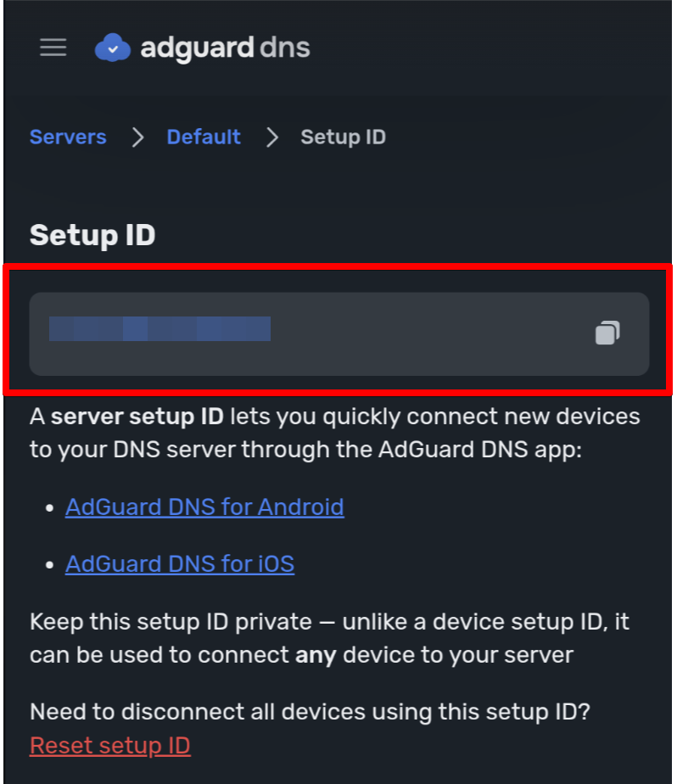The height and width of the screenshot is (784, 677).
Task: Reset the setup ID
Action: 109,745
